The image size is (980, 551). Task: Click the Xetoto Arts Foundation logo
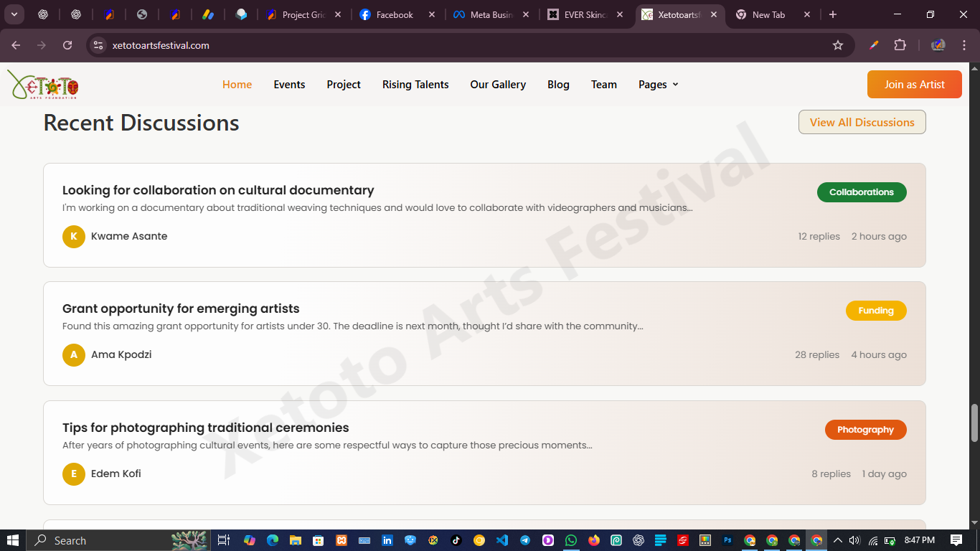44,84
